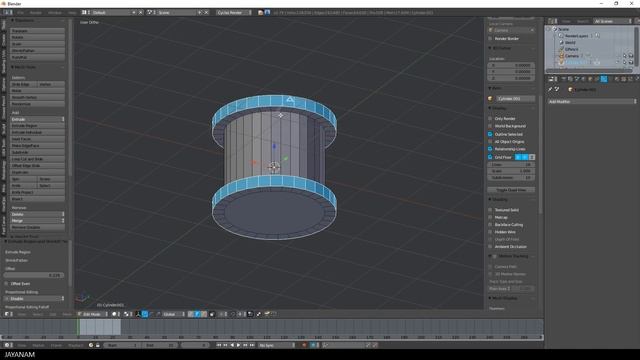The width and height of the screenshot is (640, 360).
Task: Open the timeline editor type selector
Action: tap(8, 345)
